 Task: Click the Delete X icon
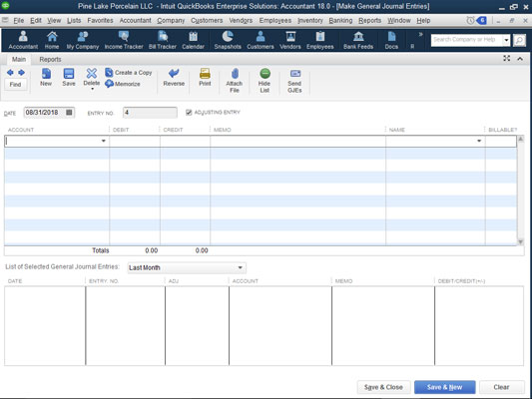(x=92, y=73)
